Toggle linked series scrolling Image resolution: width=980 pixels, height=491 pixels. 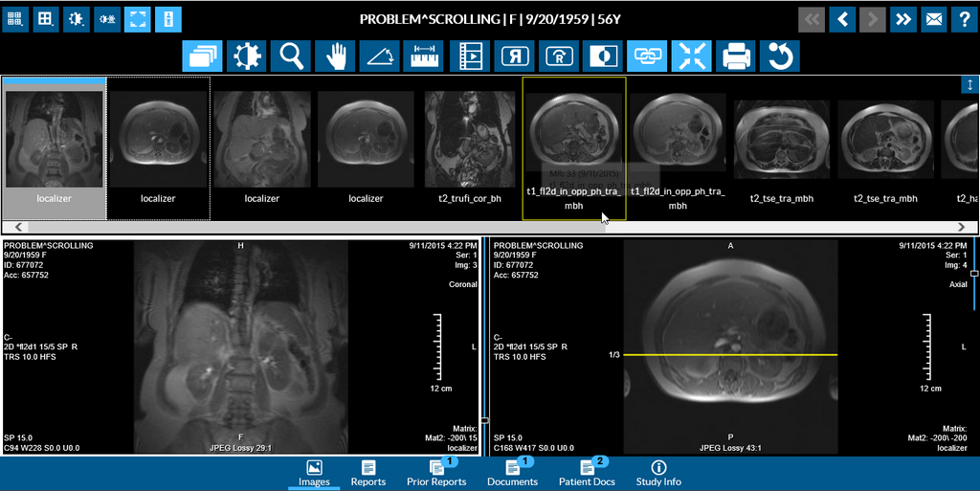tap(648, 56)
